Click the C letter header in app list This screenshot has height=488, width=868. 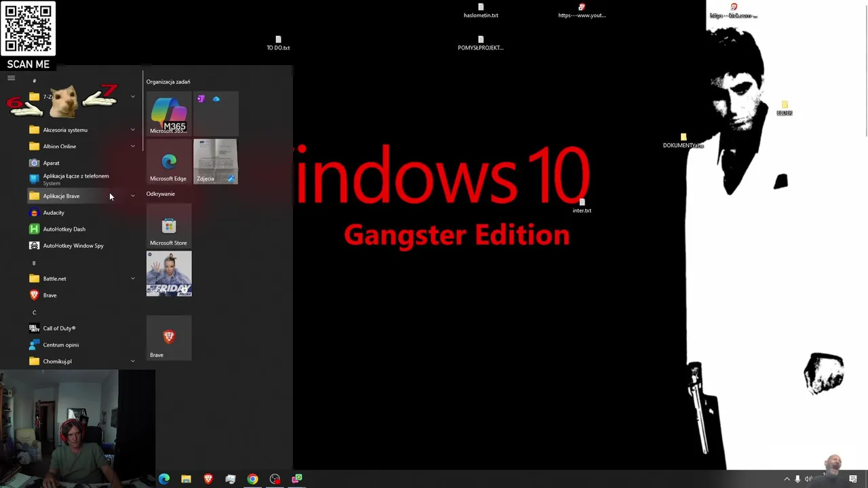pos(34,312)
